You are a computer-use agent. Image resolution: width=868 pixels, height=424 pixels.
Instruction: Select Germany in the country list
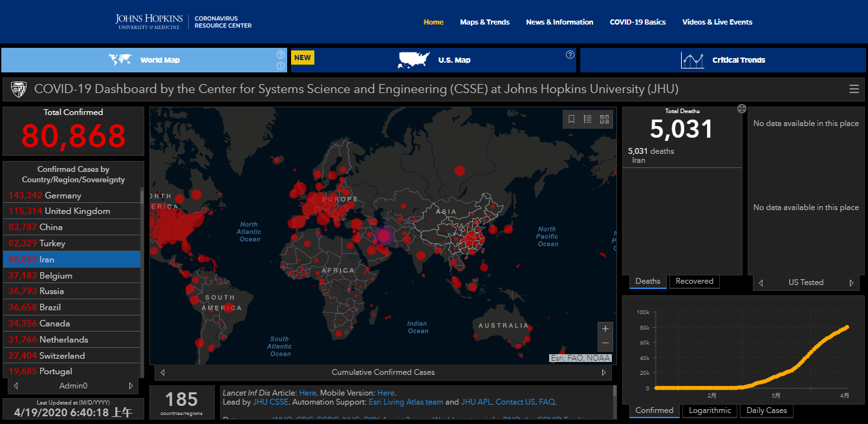click(72, 195)
